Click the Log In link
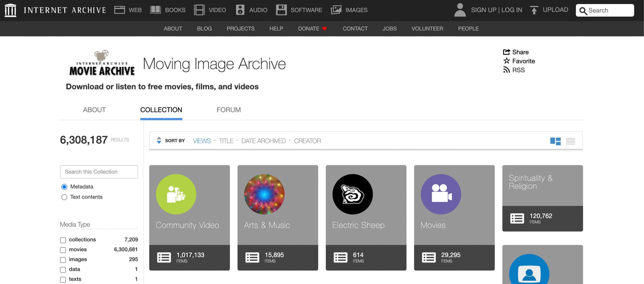This screenshot has height=284, width=644. 512,10
